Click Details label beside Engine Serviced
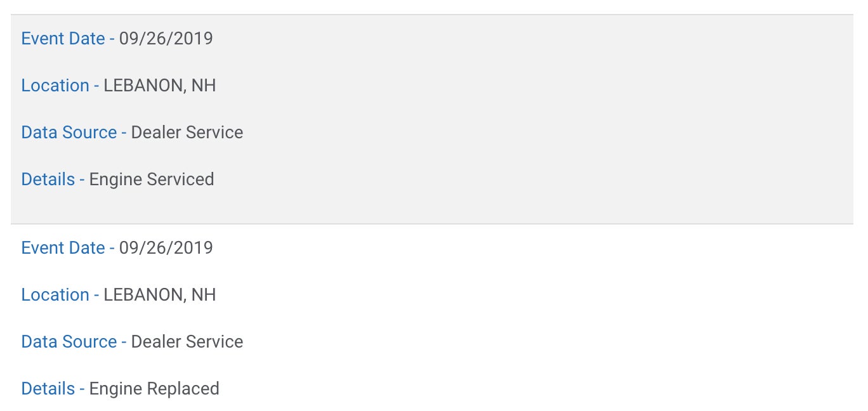 click(48, 179)
